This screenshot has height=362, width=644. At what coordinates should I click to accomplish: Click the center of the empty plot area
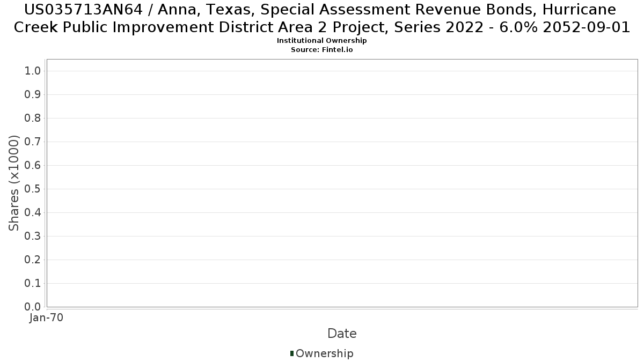pos(342,183)
